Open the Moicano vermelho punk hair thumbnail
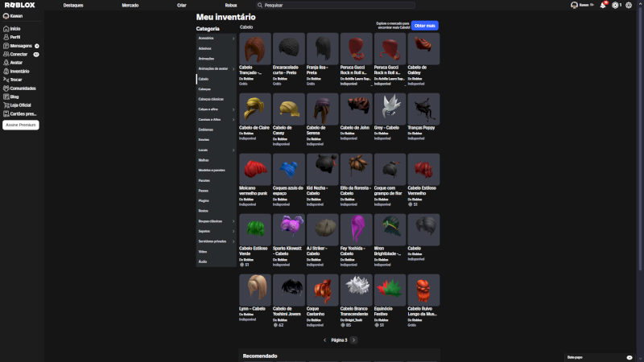 click(x=255, y=169)
